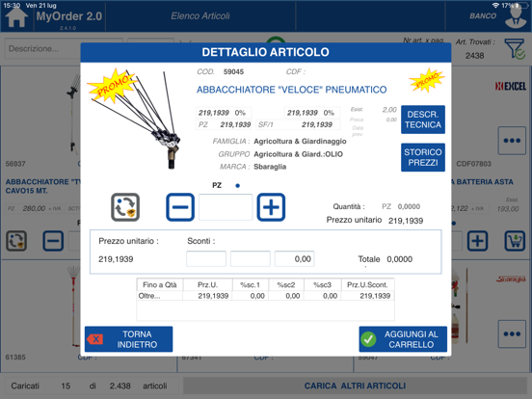The height and width of the screenshot is (399, 532).
Task: Click Marca value Sbaraglia
Action: (x=270, y=167)
